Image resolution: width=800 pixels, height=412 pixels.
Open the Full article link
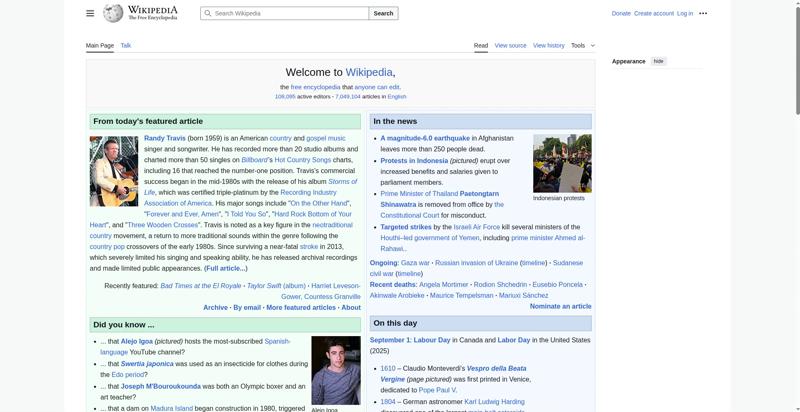pyautogui.click(x=226, y=268)
